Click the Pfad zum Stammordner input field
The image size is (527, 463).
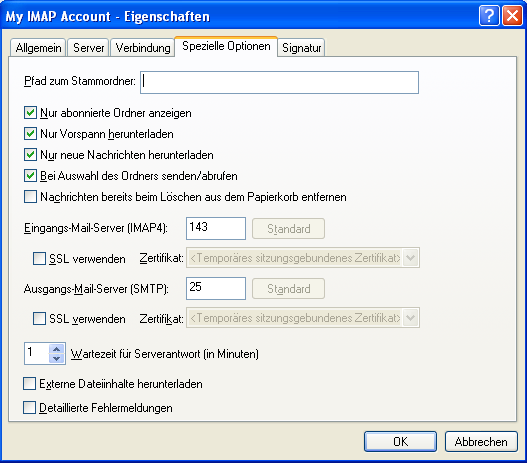click(279, 82)
